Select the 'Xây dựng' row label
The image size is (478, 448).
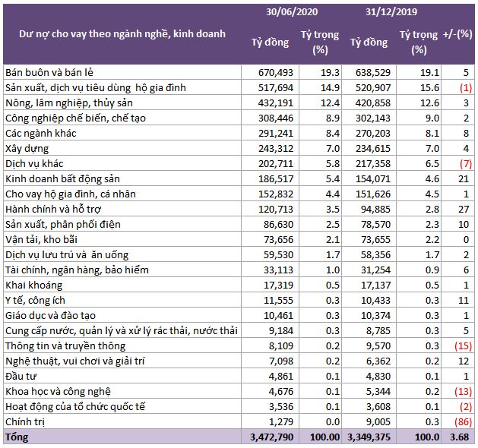[27, 149]
